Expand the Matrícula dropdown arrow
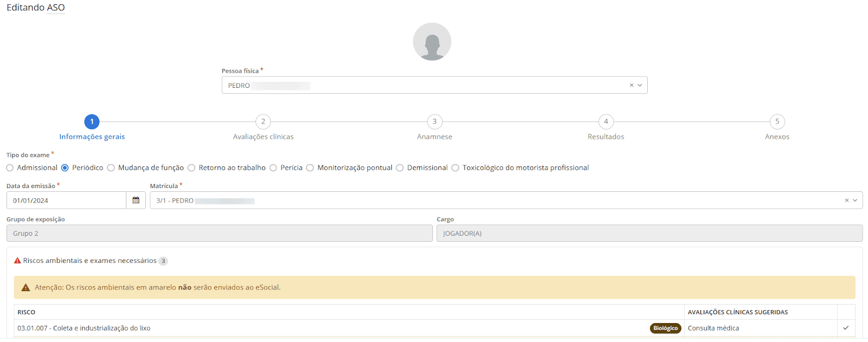This screenshot has height=342, width=868. [855, 201]
